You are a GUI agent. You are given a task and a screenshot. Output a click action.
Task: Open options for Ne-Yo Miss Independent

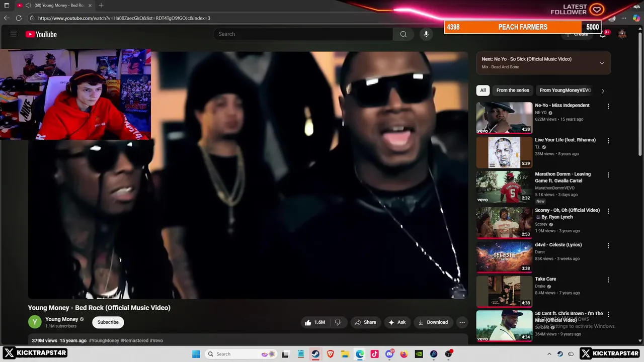click(x=608, y=106)
